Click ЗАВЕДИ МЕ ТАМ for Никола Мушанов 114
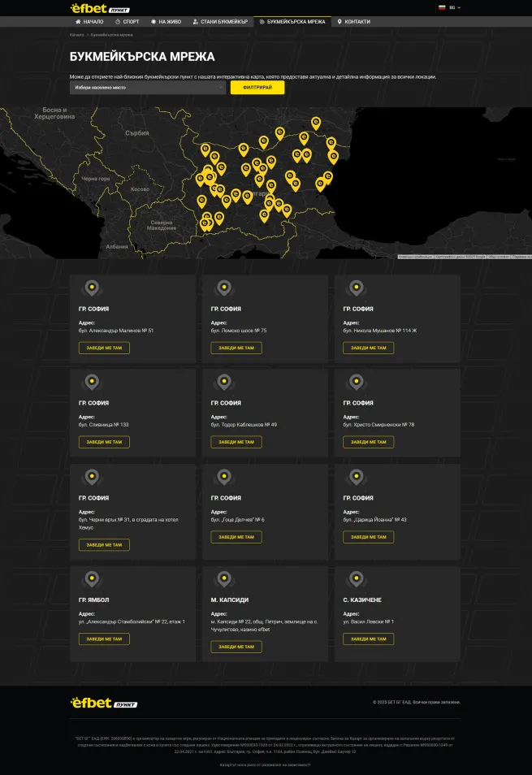532x775 pixels. pyautogui.click(x=369, y=348)
